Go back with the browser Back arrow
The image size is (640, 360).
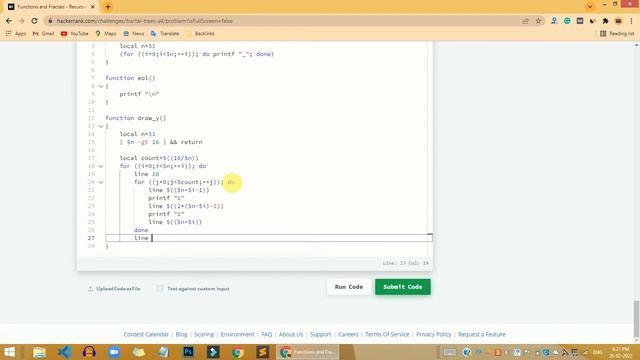pyautogui.click(x=9, y=21)
